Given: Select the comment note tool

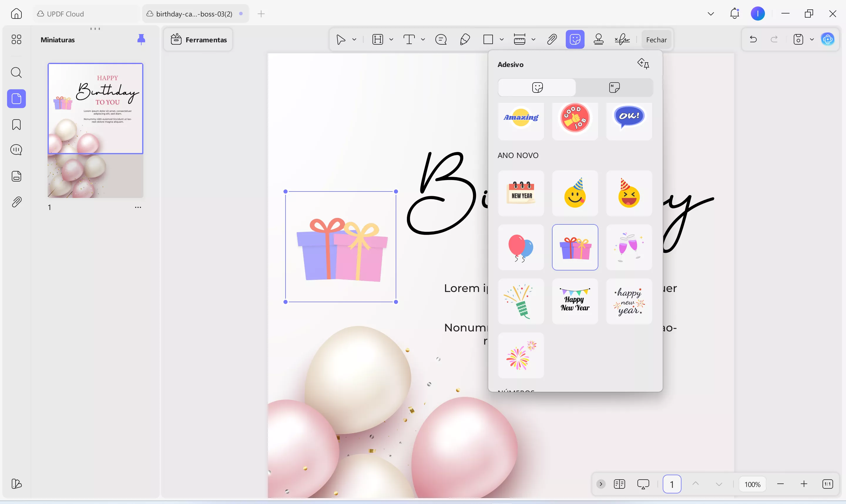Looking at the screenshot, I should (x=441, y=40).
